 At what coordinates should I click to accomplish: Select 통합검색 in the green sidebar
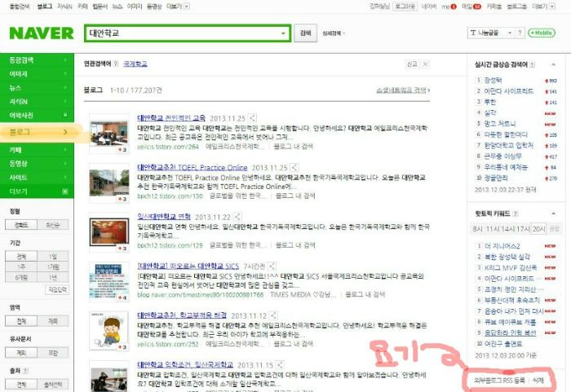[x=37, y=60]
